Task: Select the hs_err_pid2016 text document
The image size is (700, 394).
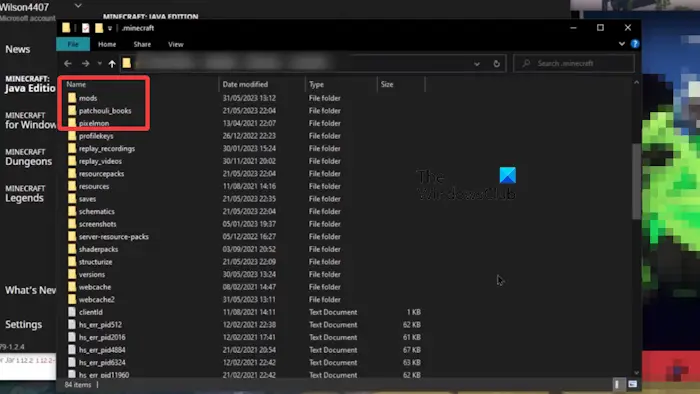Action: coord(102,337)
